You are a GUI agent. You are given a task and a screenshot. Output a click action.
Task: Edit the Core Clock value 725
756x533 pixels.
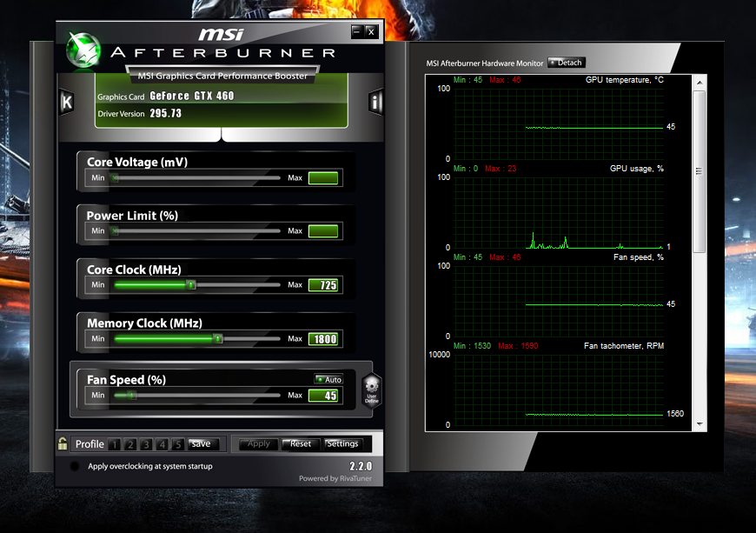click(x=323, y=285)
